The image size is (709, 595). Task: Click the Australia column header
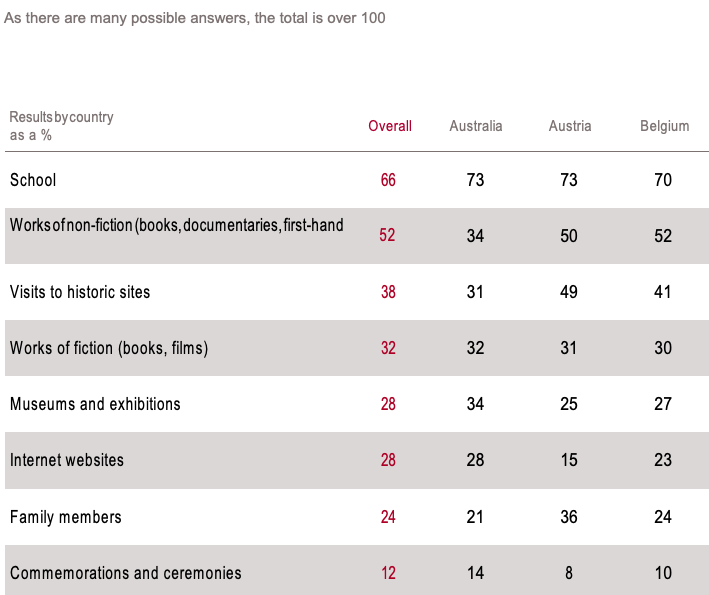475,126
